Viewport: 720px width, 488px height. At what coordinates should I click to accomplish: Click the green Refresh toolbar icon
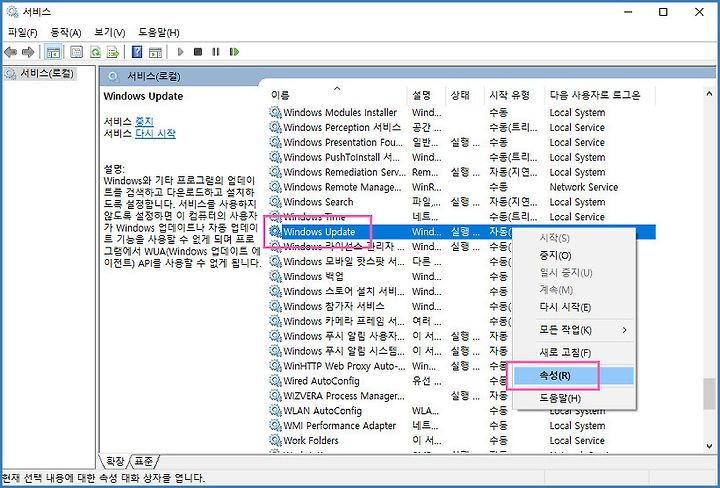95,52
